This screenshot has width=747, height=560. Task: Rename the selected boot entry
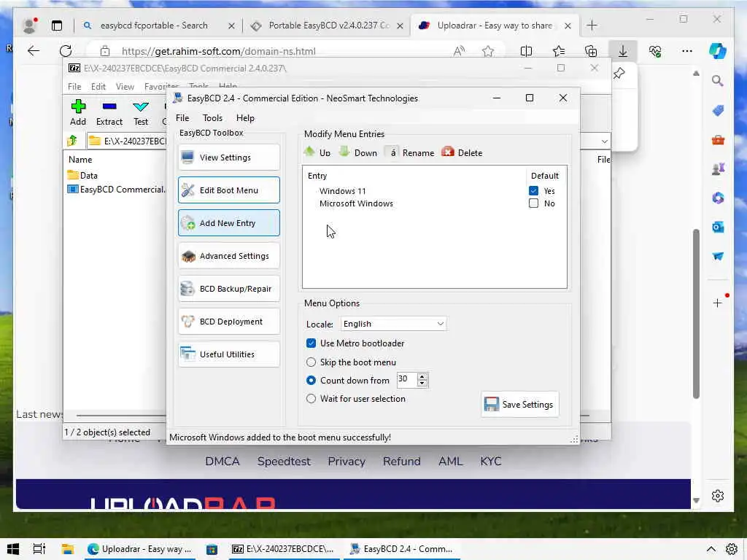pyautogui.click(x=410, y=152)
